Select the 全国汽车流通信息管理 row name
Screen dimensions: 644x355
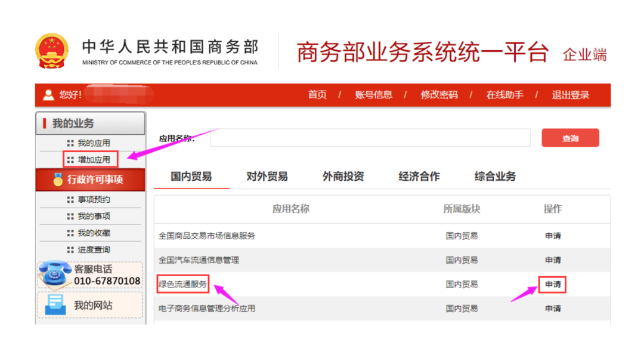[199, 260]
